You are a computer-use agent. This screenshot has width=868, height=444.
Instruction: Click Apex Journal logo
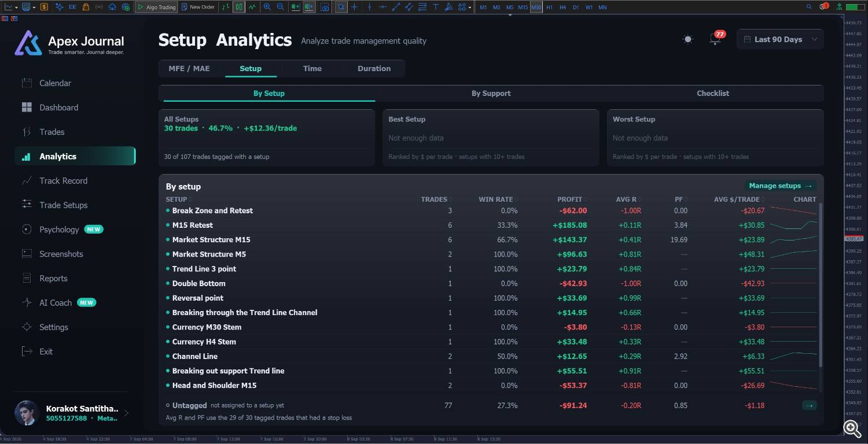pyautogui.click(x=69, y=43)
